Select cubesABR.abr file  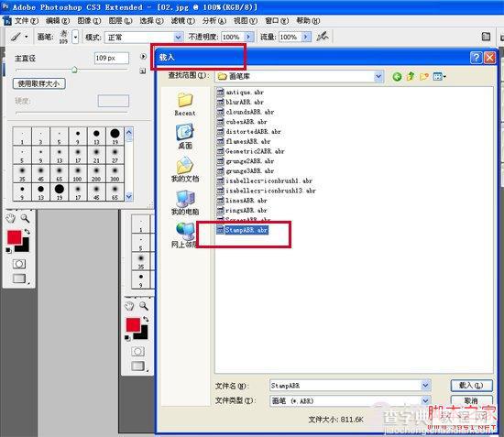[242, 122]
